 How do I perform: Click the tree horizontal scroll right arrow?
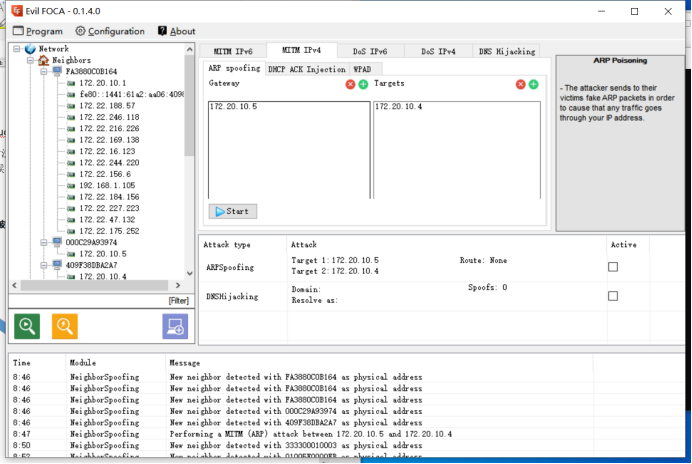pos(178,285)
